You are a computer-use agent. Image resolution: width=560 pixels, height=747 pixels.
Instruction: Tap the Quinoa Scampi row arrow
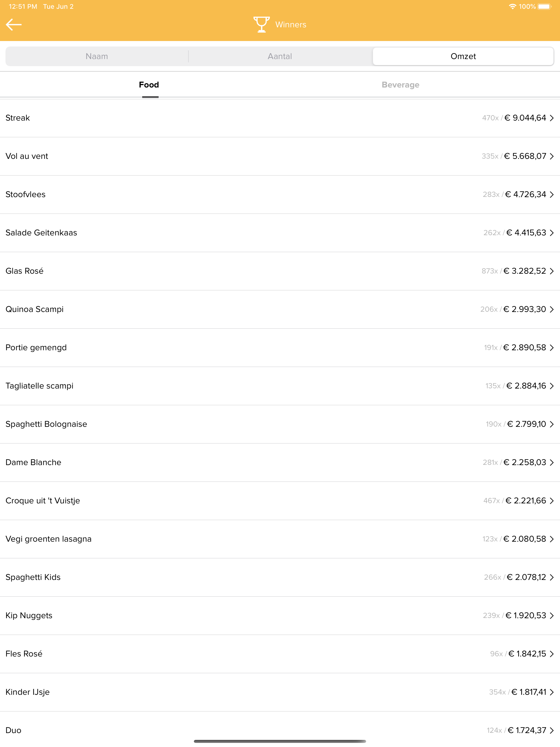552,309
